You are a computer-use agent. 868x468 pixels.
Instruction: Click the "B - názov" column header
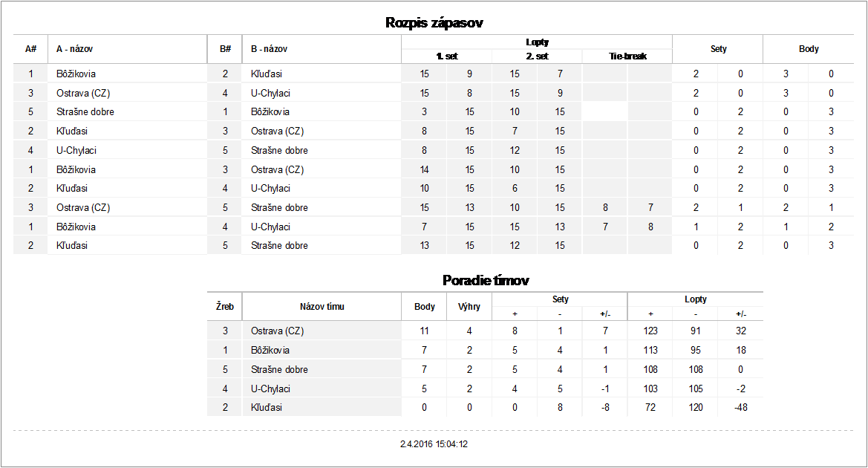click(x=270, y=49)
